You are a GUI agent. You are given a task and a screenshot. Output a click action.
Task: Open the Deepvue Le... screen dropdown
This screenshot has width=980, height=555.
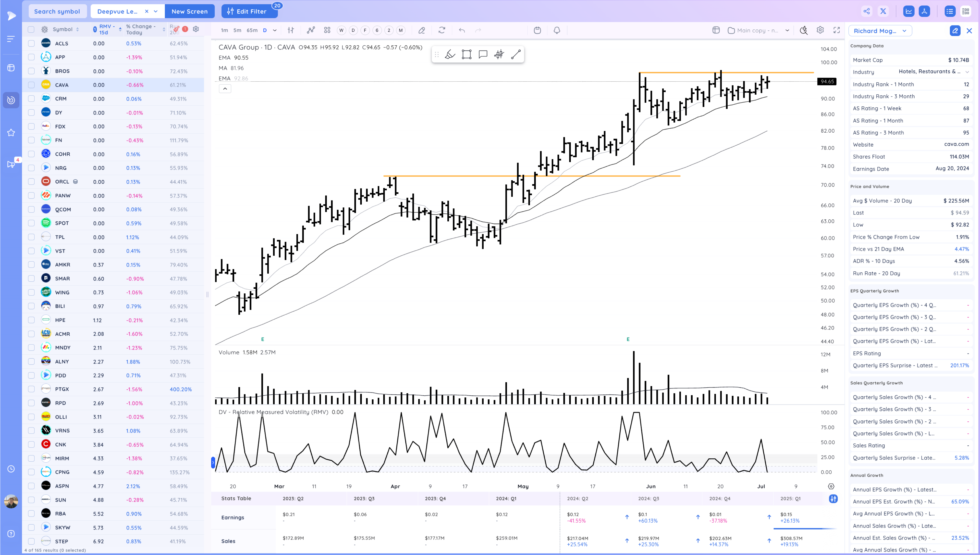coord(155,11)
